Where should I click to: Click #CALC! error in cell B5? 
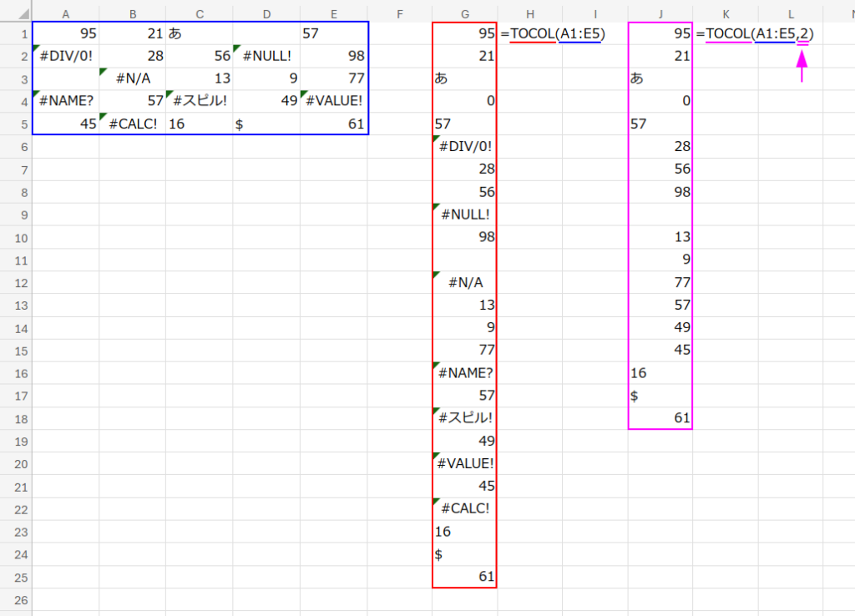coord(132,124)
